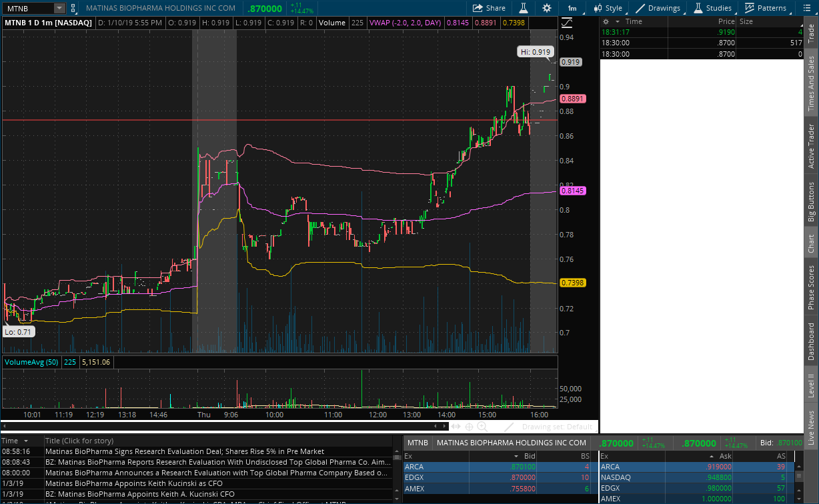This screenshot has height=504, width=819.
Task: Click the scroll-right arrow below chart
Action: click(444, 427)
